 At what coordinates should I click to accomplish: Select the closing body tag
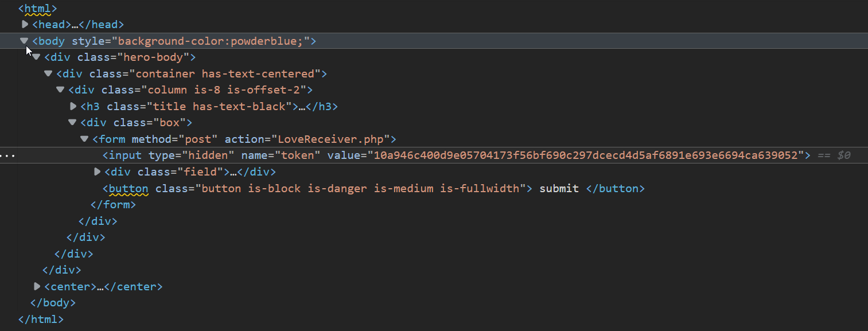[52, 302]
